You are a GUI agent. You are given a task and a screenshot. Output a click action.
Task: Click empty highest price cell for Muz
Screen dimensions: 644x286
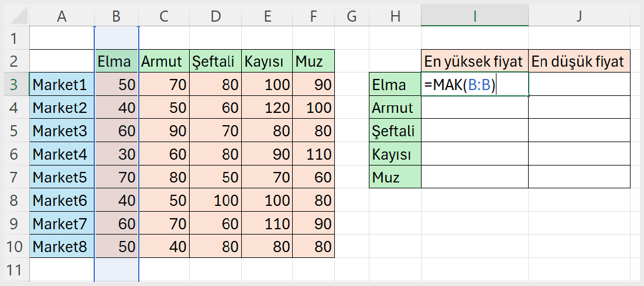[474, 177]
